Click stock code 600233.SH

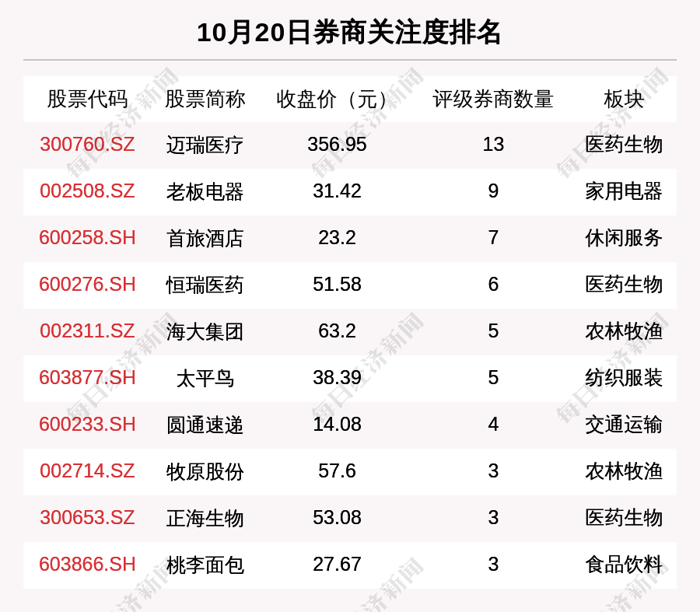click(x=87, y=425)
